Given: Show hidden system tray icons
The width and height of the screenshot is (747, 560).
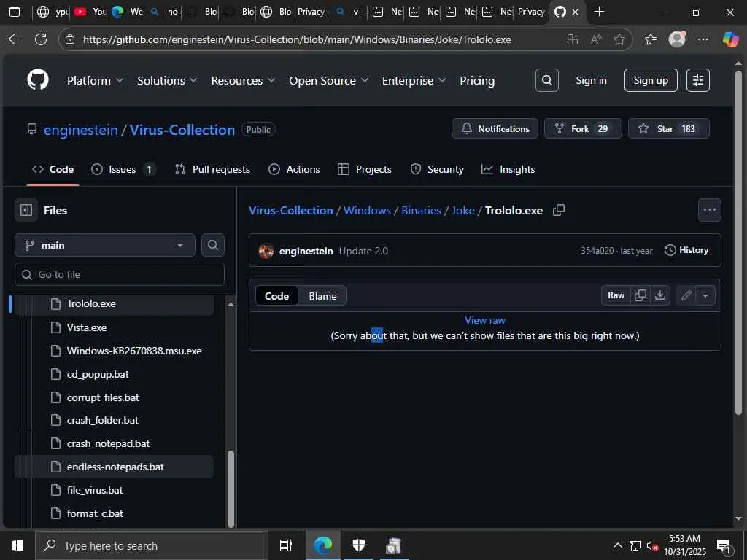Looking at the screenshot, I should 617,545.
